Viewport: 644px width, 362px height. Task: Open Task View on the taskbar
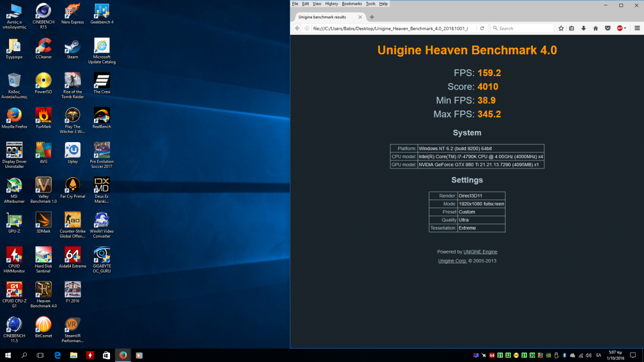[40, 355]
